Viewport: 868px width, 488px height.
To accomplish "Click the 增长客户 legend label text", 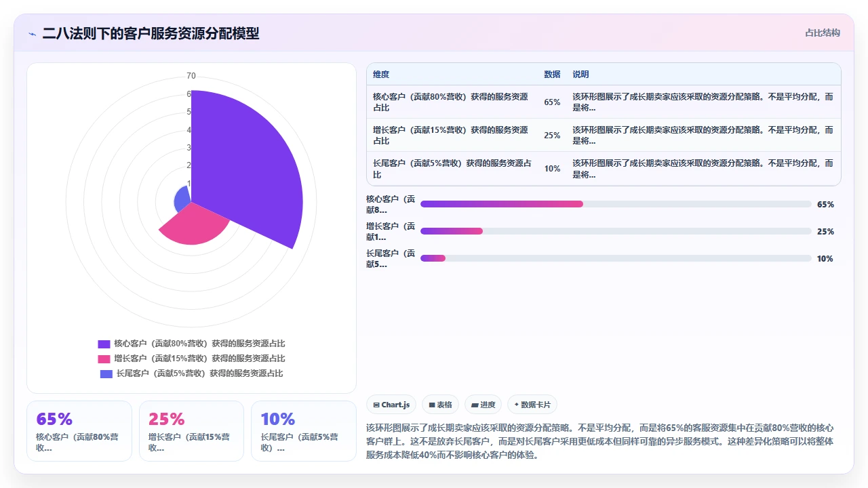I will (x=199, y=359).
